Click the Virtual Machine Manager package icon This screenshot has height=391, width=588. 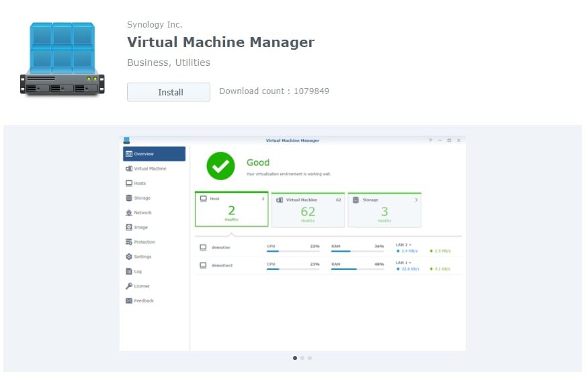[62, 59]
